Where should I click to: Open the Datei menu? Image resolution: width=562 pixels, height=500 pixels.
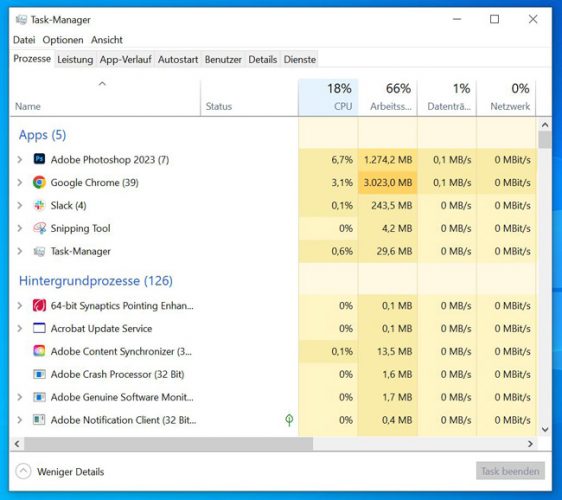24,40
